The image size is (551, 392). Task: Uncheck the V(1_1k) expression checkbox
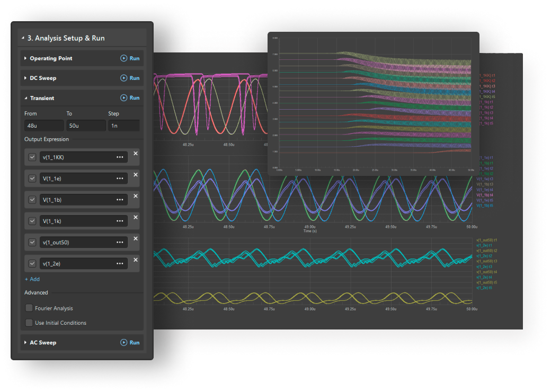[x=32, y=221]
